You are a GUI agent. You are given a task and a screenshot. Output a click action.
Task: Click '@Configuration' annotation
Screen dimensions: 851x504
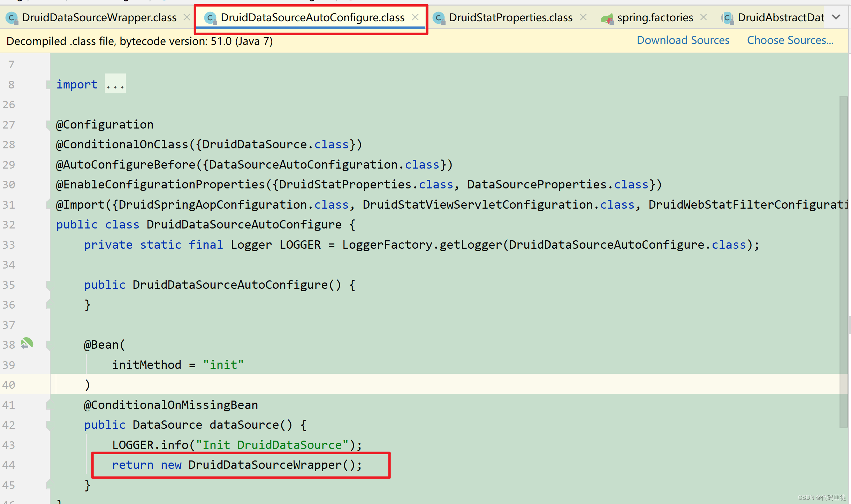point(105,125)
